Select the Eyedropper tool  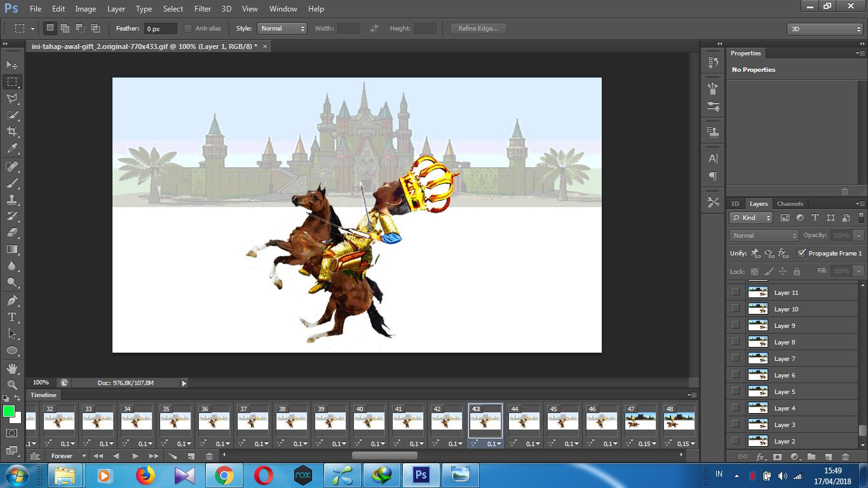pyautogui.click(x=12, y=149)
